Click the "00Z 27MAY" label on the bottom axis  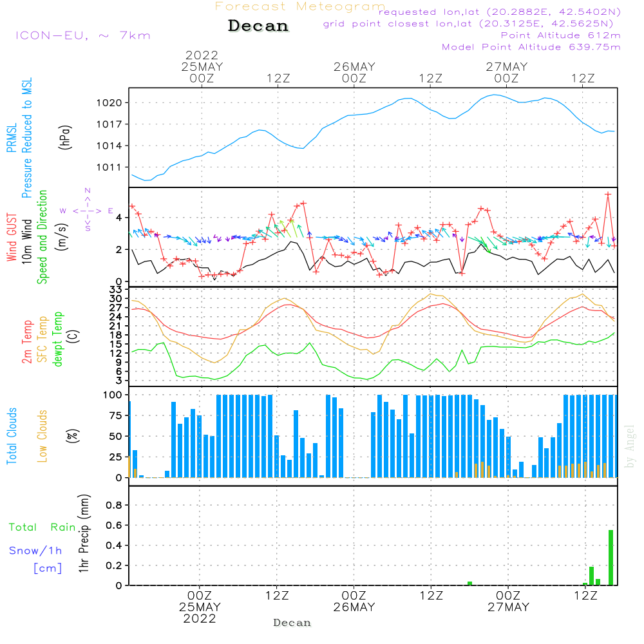point(509,601)
